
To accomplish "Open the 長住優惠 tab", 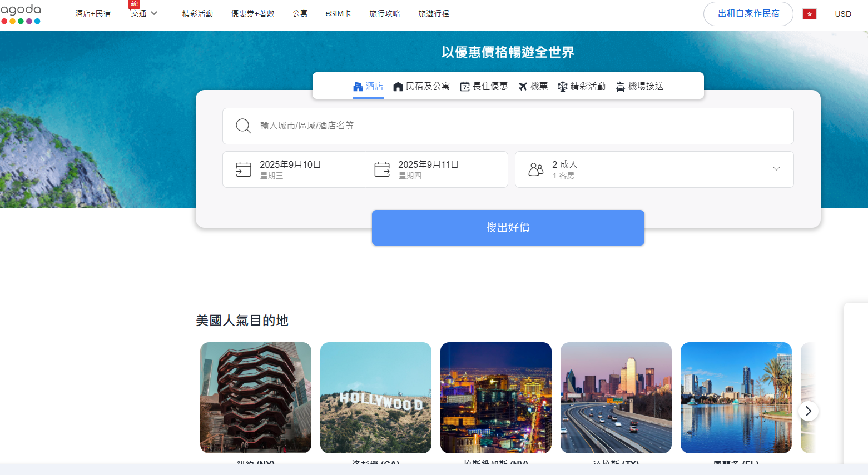I will click(484, 87).
